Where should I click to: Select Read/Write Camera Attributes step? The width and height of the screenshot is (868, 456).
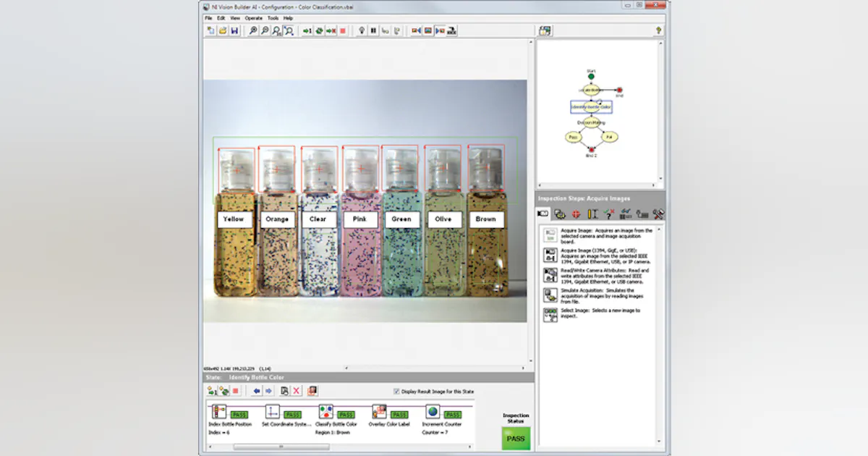[x=550, y=275]
